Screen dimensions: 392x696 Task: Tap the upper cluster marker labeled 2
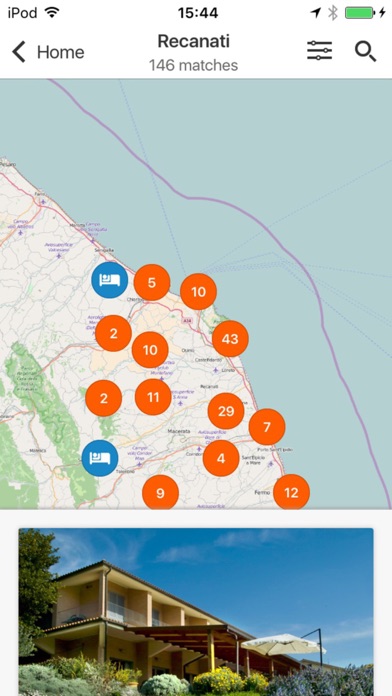click(x=113, y=333)
